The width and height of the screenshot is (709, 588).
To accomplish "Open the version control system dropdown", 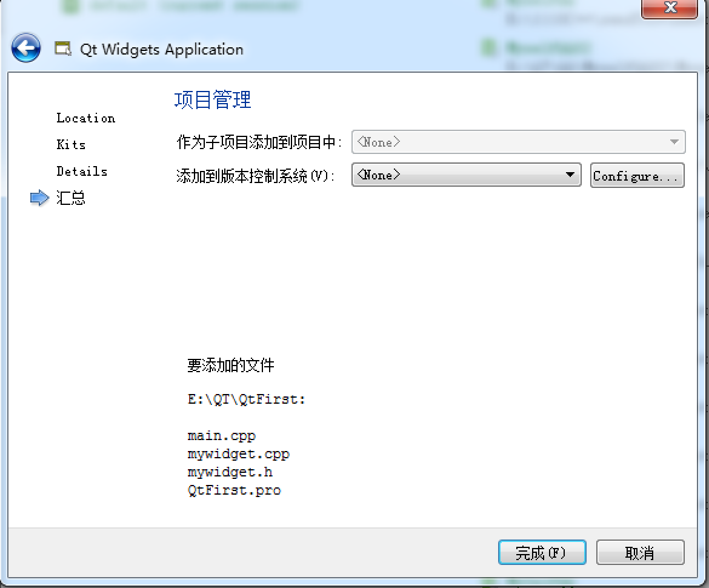I will 466,175.
